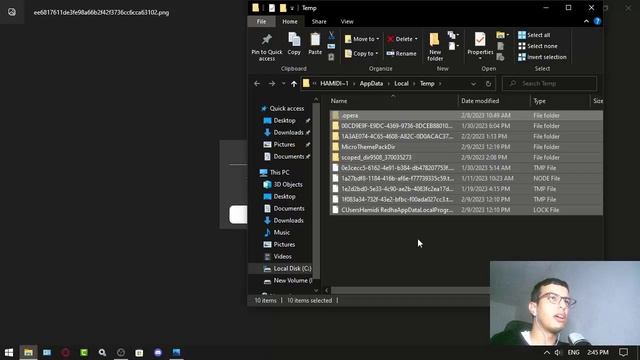Collapse the ribbon with chevron arrow

coord(586,21)
